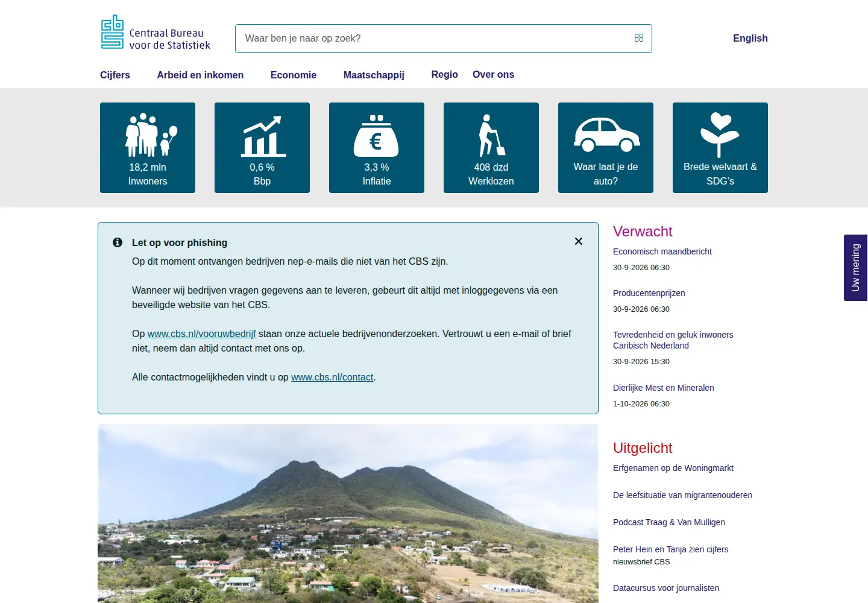This screenshot has height=603, width=868.
Task: Open Dierlijke Mest en Mineralen link
Action: pos(664,388)
